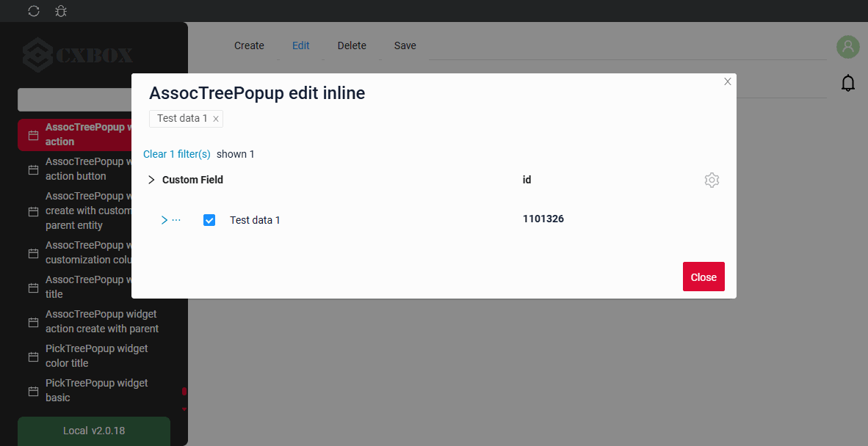Image resolution: width=868 pixels, height=446 pixels.
Task: Remove the Test data 1 tag
Action: (216, 119)
